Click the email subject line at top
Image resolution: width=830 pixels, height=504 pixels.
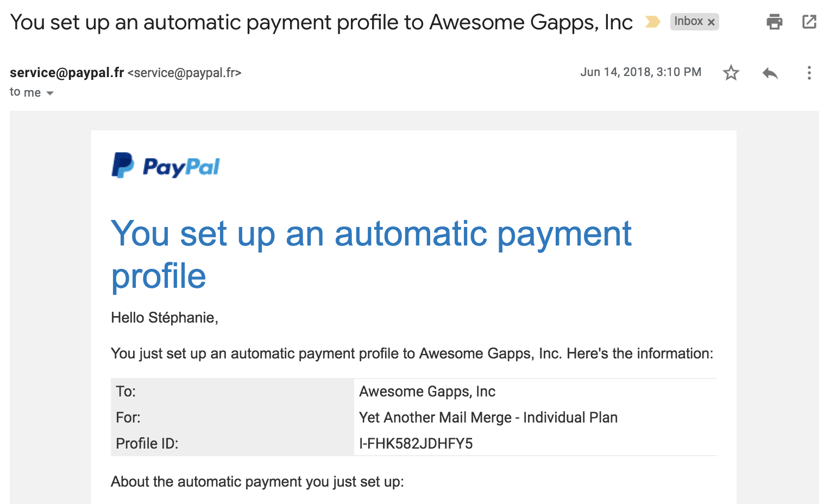(321, 22)
